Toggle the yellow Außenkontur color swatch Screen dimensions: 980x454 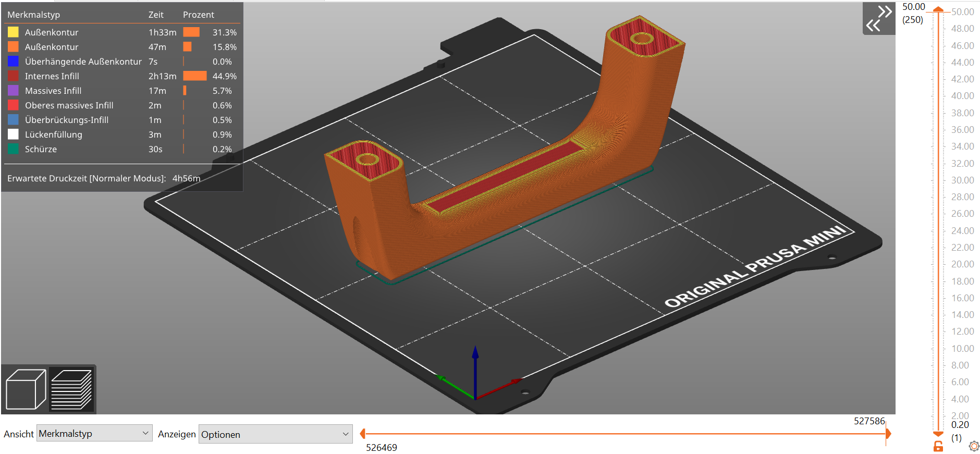point(13,32)
